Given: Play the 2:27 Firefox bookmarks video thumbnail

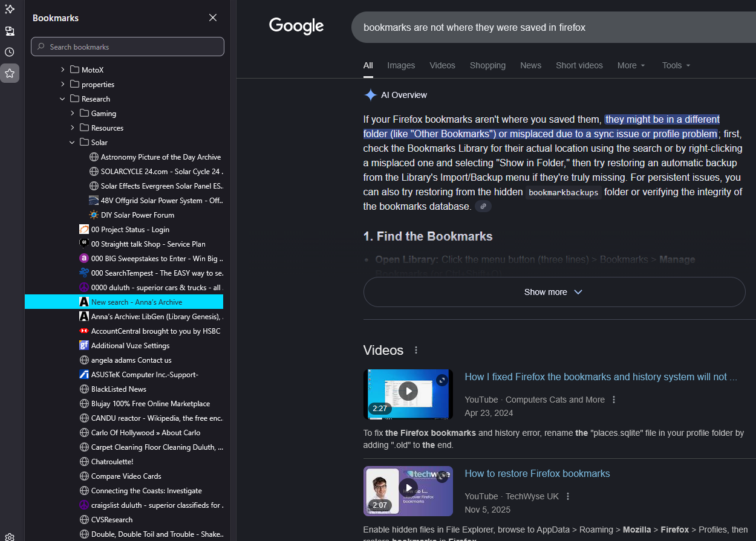Looking at the screenshot, I should point(408,391).
